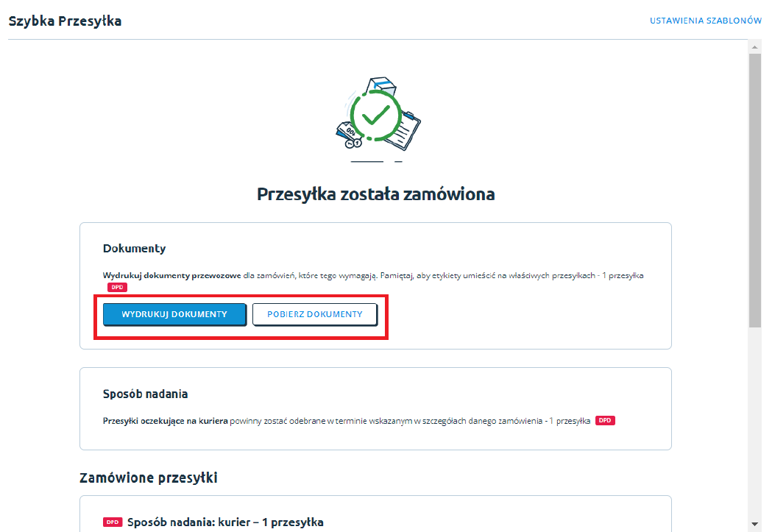Click the package box in the success illustration
The height and width of the screenshot is (532, 772).
click(383, 86)
